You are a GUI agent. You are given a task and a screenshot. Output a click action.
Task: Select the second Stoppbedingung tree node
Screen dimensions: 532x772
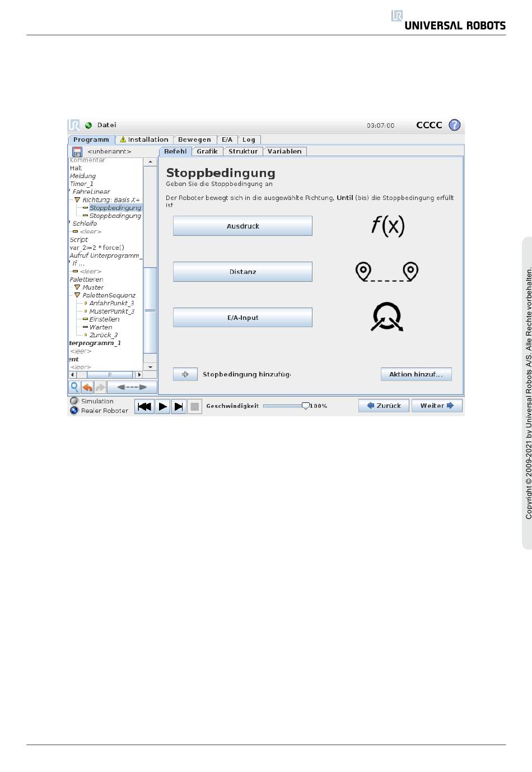(115, 216)
